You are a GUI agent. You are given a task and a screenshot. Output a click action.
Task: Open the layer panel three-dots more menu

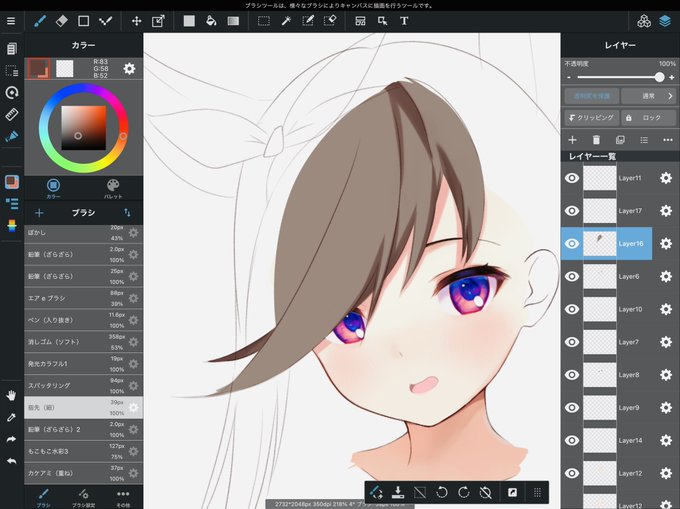[668, 140]
